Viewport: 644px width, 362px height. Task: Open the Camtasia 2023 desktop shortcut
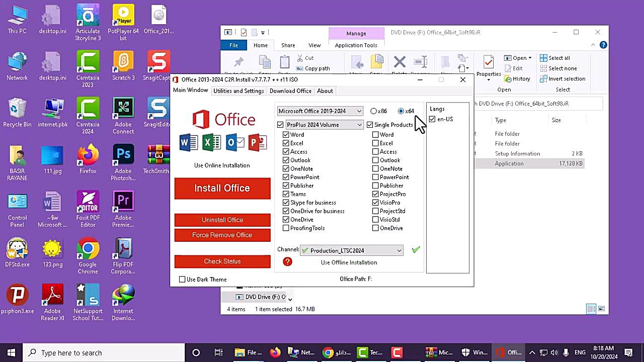88,69
